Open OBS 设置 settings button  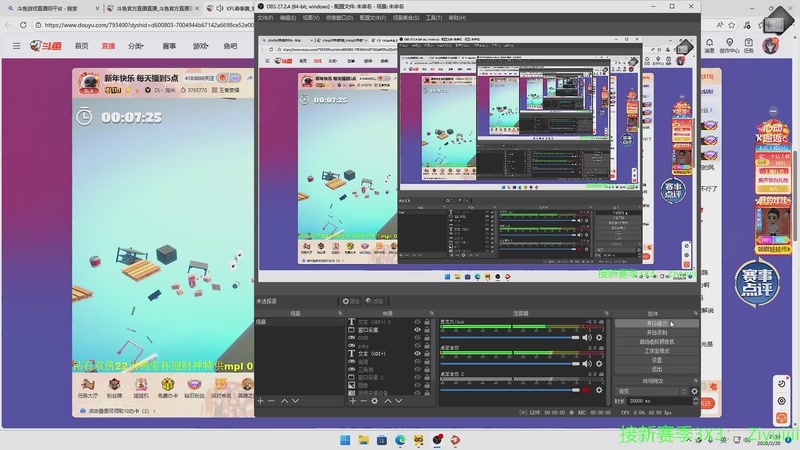click(x=657, y=360)
